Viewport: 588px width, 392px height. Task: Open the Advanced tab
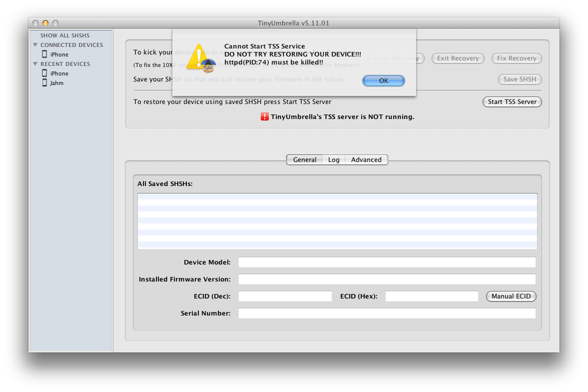click(x=366, y=159)
